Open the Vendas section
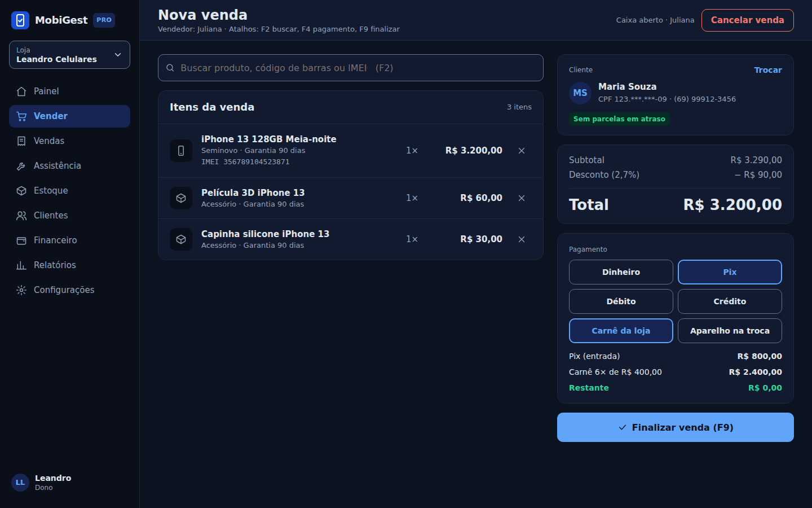The width and height of the screenshot is (812, 508). click(x=69, y=141)
